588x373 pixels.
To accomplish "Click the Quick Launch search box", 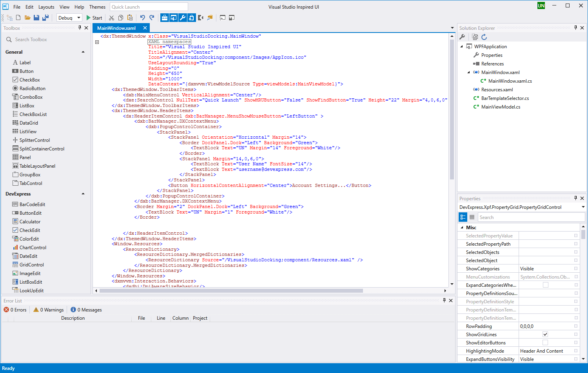I will (148, 7).
